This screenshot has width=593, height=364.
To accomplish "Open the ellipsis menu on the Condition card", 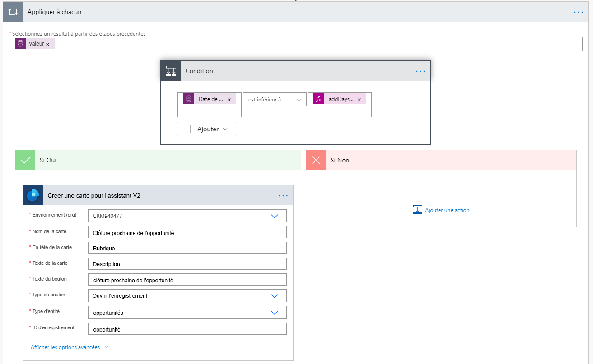I will 420,70.
